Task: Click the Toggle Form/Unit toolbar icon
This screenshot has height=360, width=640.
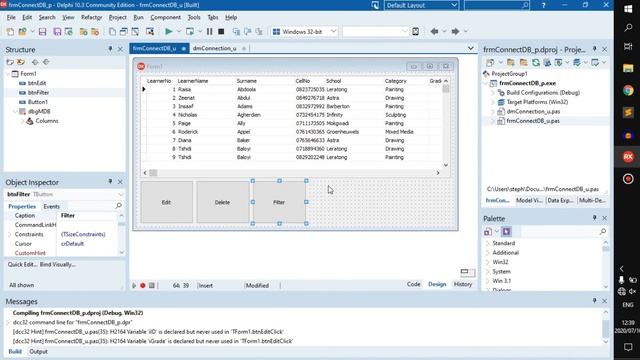Action: 135,31
